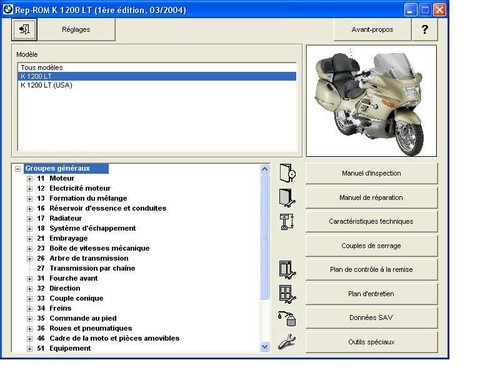
Task: Click the tree scrollbar down arrow
Action: tap(265, 347)
